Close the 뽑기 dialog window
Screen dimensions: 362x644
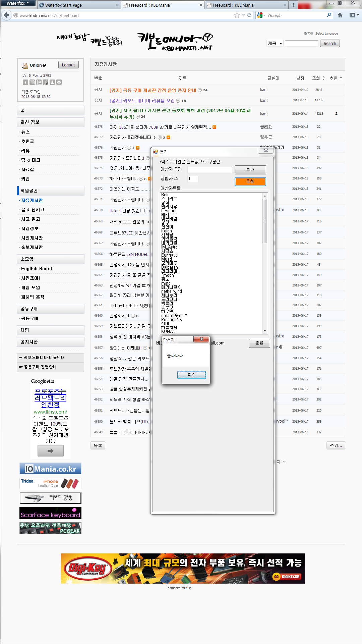266,150
